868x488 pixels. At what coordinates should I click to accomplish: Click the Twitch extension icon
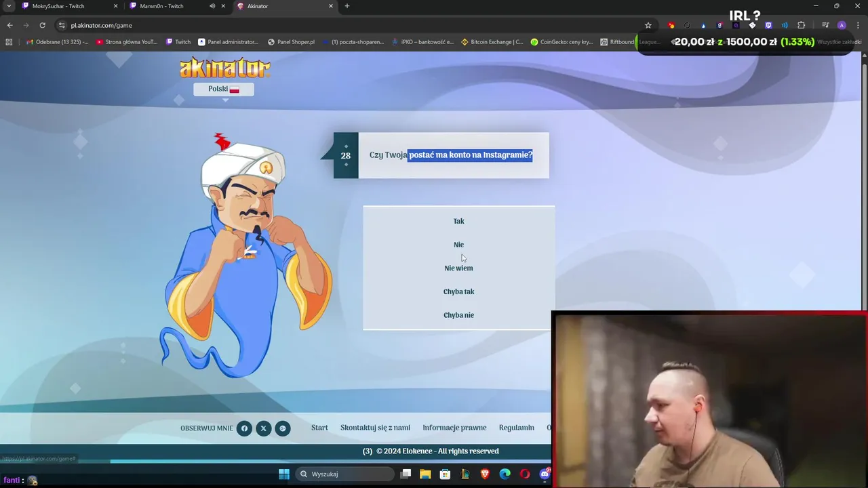(768, 25)
